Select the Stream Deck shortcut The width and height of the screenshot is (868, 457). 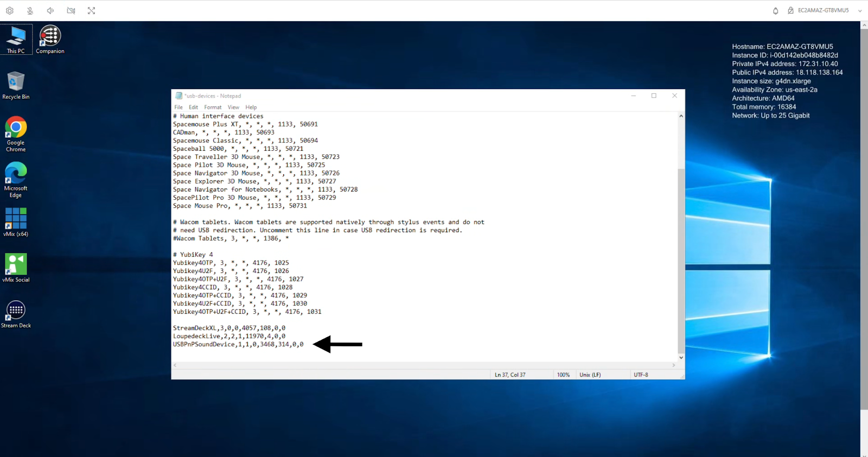[16, 314]
